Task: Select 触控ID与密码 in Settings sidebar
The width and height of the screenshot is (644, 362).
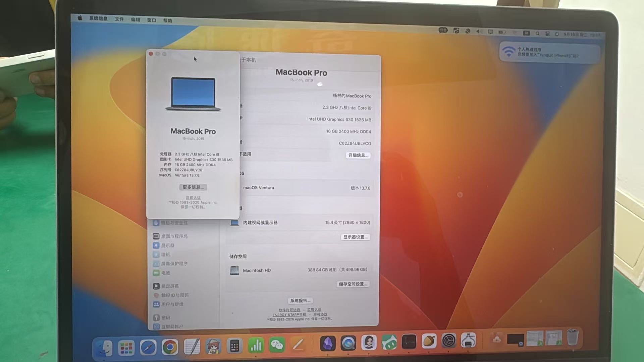Action: click(171, 295)
